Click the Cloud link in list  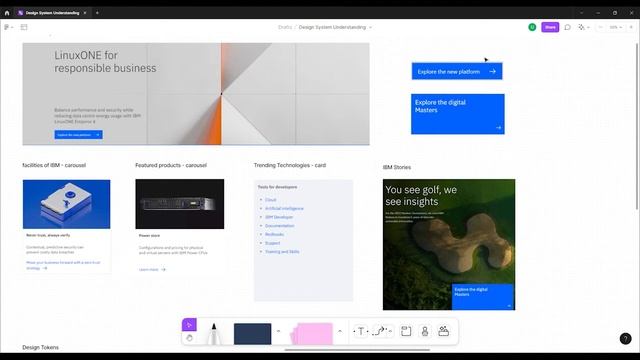pyautogui.click(x=271, y=200)
